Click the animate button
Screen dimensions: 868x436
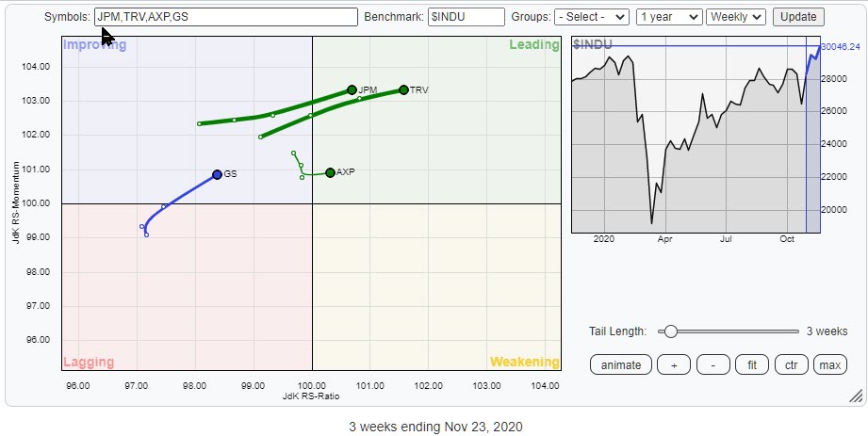point(620,364)
